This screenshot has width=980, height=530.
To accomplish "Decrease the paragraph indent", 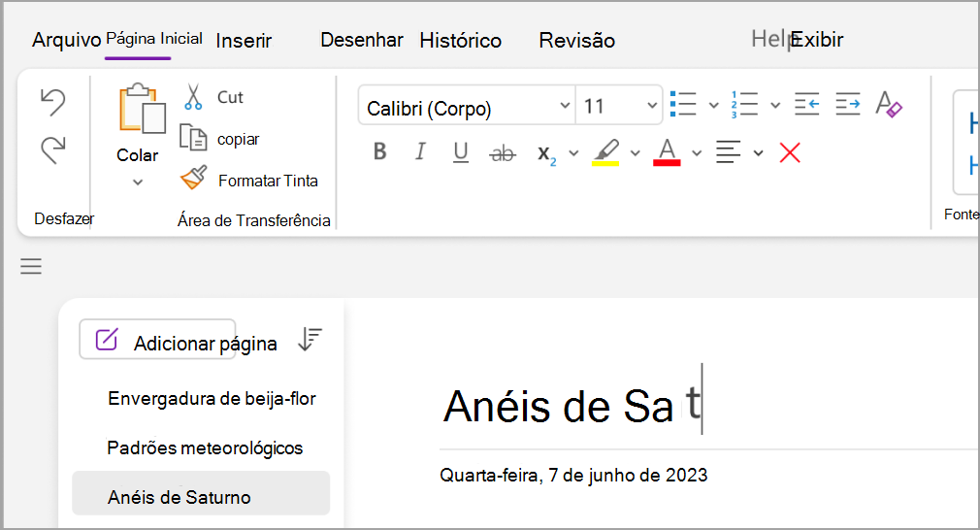I will coord(807,104).
